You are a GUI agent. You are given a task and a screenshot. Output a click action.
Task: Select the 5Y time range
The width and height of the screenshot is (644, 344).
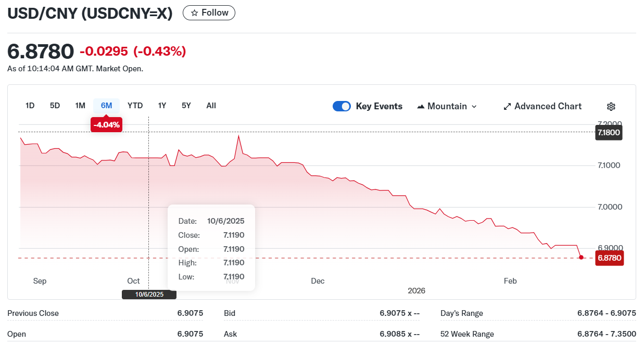(x=186, y=106)
